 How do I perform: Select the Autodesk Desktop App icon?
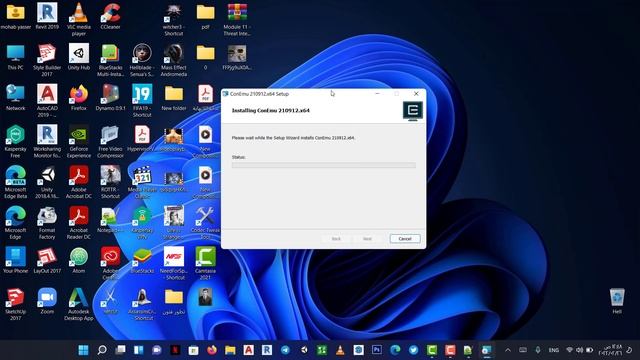tap(79, 304)
